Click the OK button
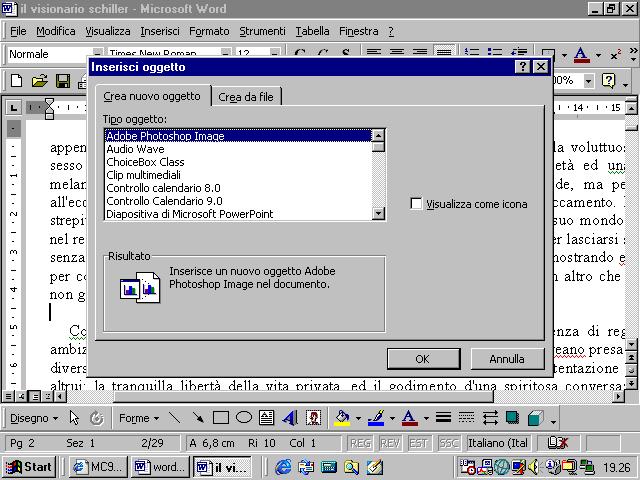The image size is (640, 480). pos(423,359)
